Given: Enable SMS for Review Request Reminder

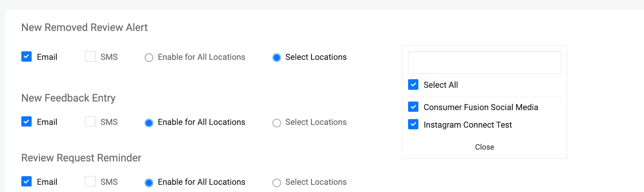Looking at the screenshot, I should click(90, 182).
